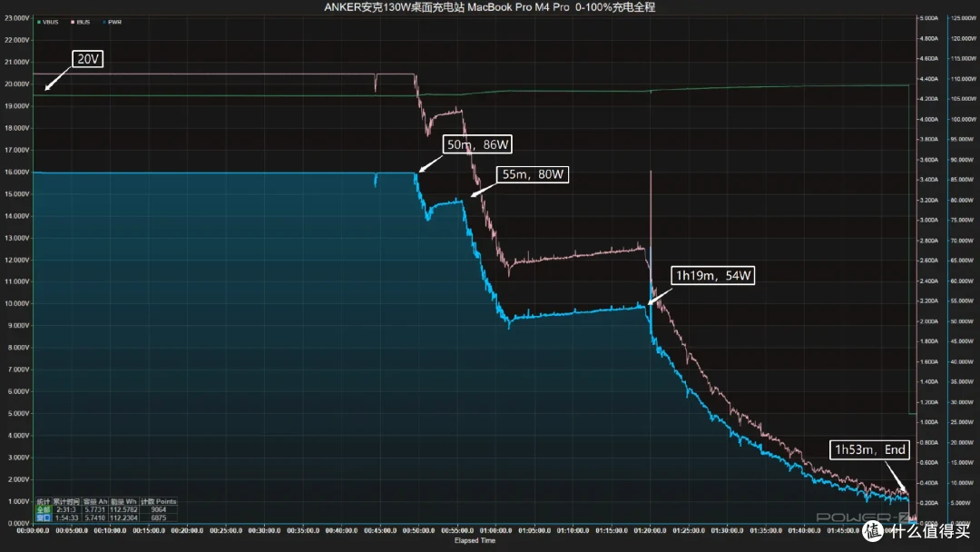Click the 1.000A current axis label
Viewport: 980px width, 552px height.
(928, 422)
